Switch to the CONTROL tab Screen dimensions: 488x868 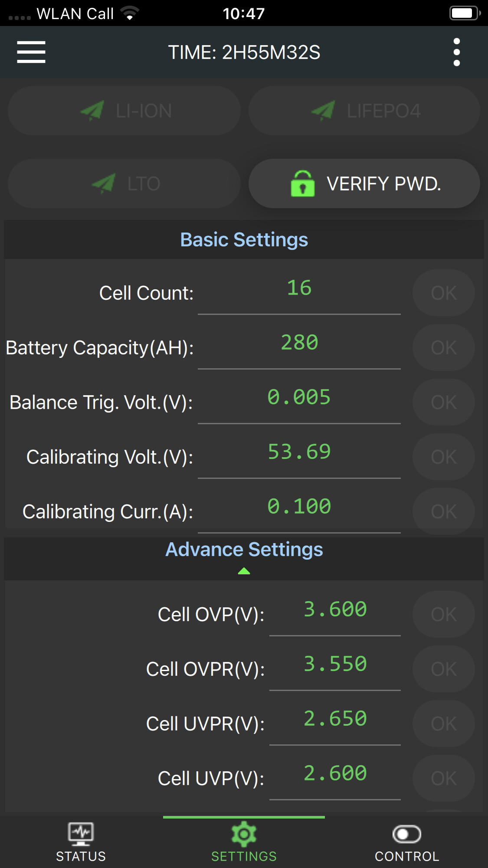[407, 842]
